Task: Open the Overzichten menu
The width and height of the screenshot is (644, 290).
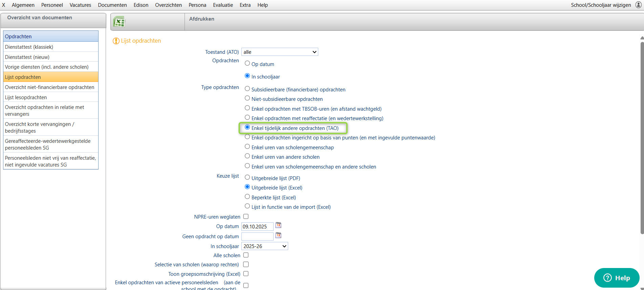Action: (x=168, y=5)
